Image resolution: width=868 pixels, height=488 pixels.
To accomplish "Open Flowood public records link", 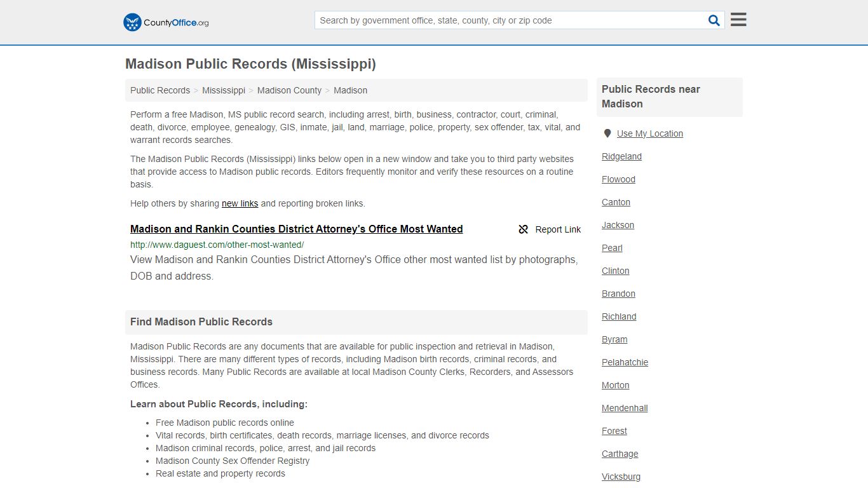I will click(x=618, y=179).
